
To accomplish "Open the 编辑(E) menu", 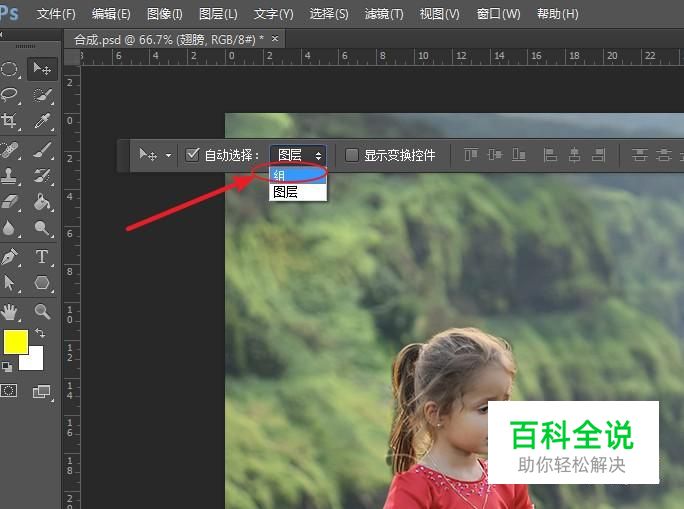I will (x=111, y=14).
